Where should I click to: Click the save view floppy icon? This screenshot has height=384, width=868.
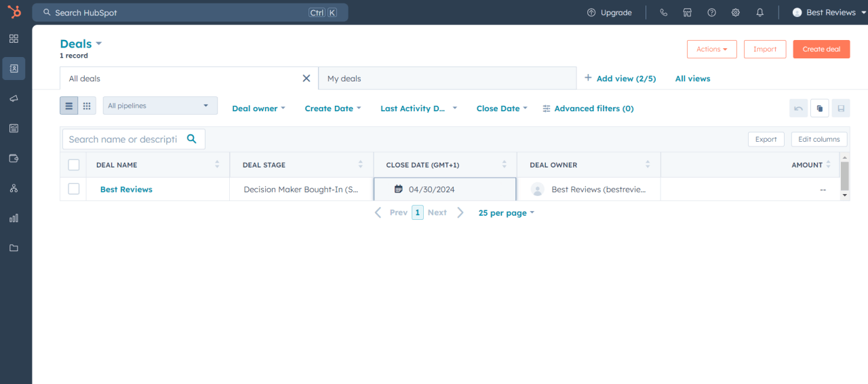pos(841,108)
